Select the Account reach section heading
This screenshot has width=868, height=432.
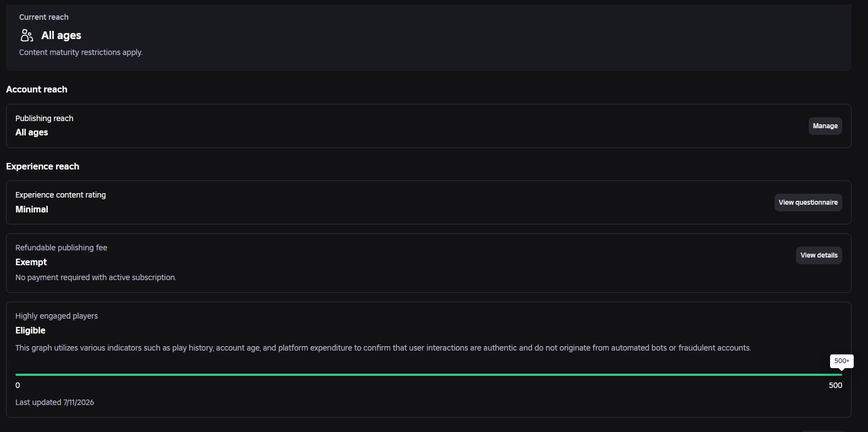pos(37,89)
